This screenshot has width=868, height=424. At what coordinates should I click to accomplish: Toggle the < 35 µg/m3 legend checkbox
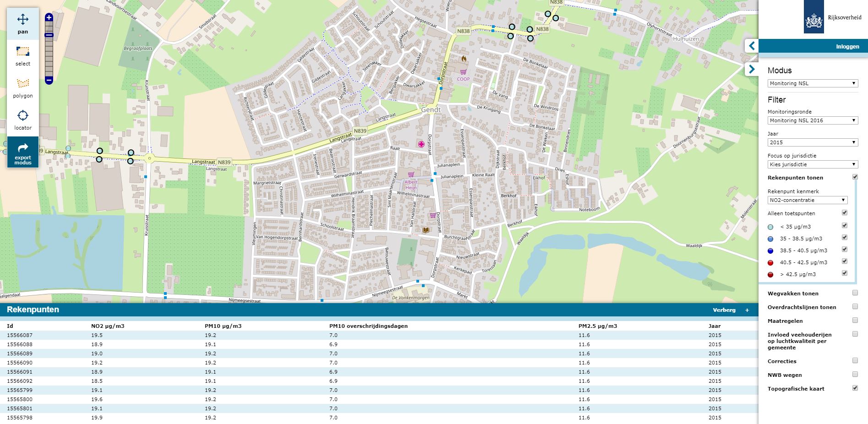tap(845, 225)
